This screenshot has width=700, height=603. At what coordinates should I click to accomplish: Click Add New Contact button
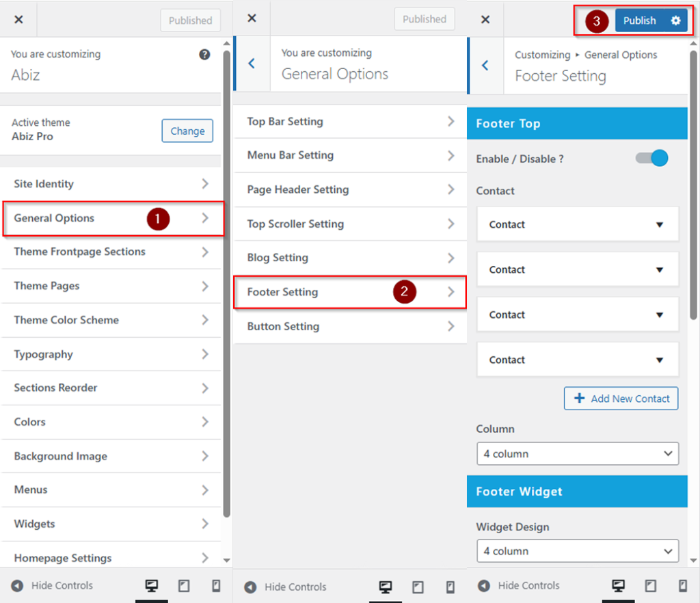click(x=621, y=399)
